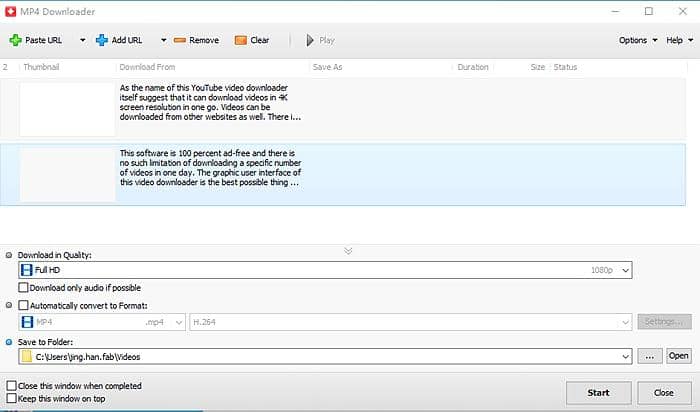700x412 pixels.
Task: Click the Settings button
Action: (664, 321)
